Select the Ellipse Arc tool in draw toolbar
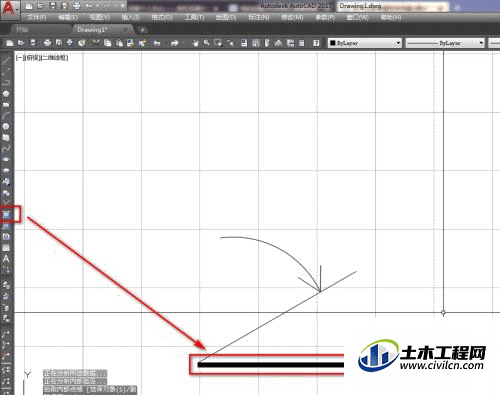 pyautogui.click(x=6, y=170)
